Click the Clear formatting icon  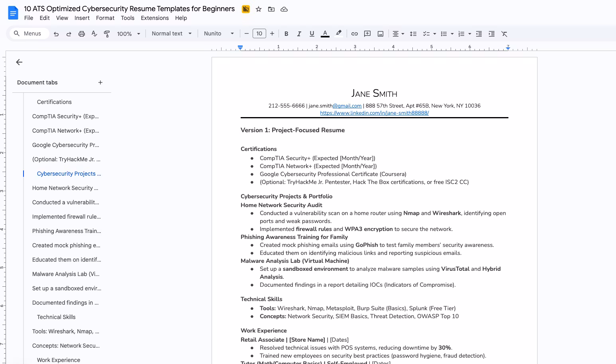[x=504, y=34]
